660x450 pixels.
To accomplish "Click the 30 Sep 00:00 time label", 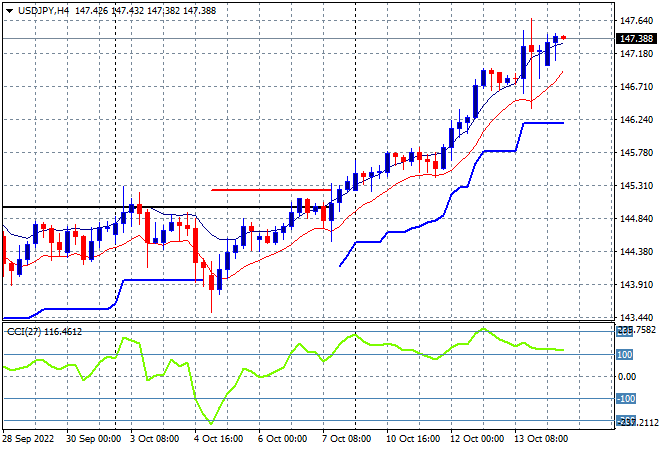I will coord(93,439).
